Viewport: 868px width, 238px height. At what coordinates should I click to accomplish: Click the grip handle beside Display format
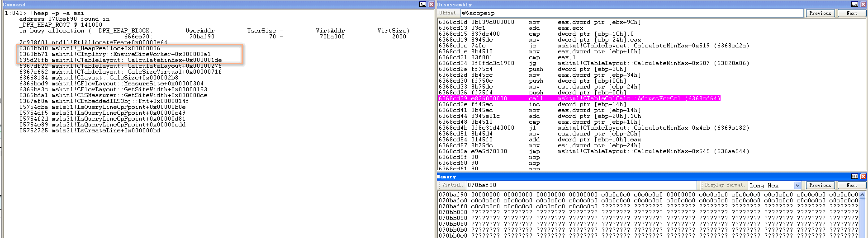(702, 185)
